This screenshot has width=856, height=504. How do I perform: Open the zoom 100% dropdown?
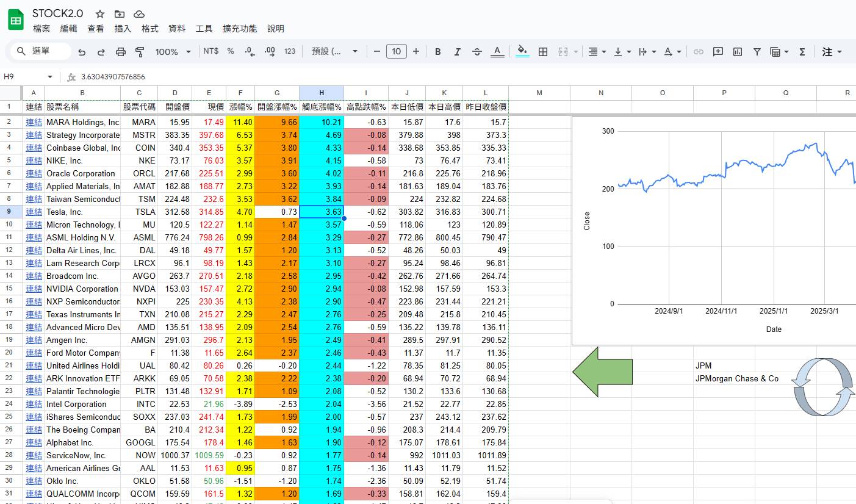click(173, 52)
